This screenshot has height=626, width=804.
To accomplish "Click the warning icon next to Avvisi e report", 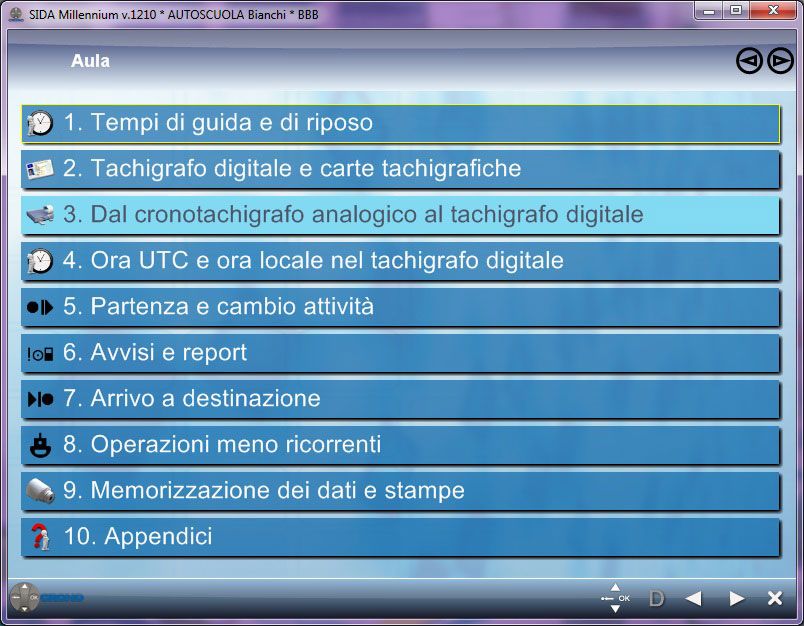I will click(x=40, y=353).
